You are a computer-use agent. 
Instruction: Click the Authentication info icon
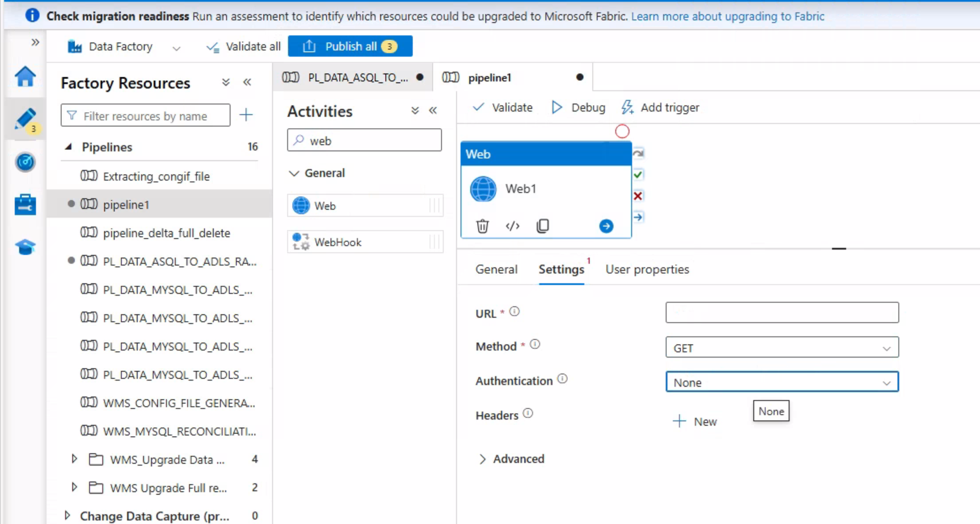point(563,379)
